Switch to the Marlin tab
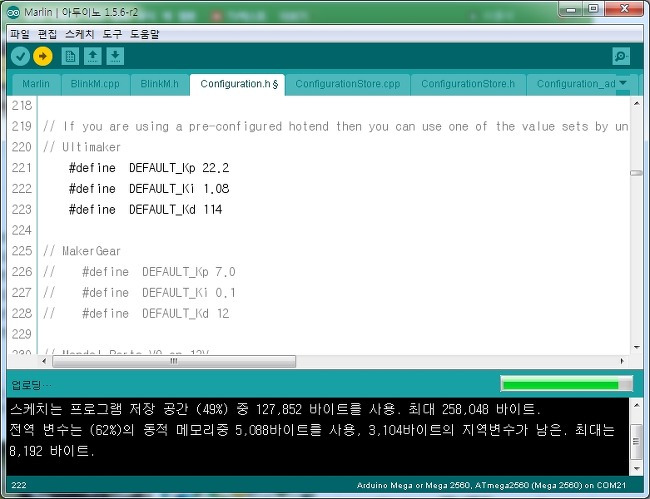This screenshot has height=499, width=650. pos(36,84)
